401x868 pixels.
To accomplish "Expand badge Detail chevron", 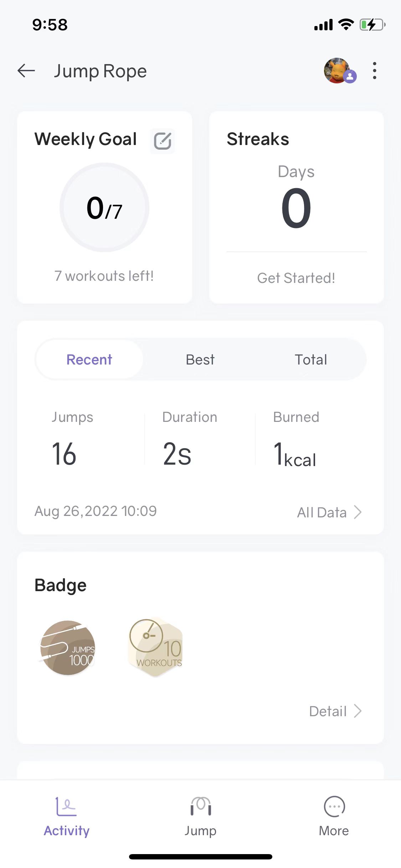I will (358, 711).
